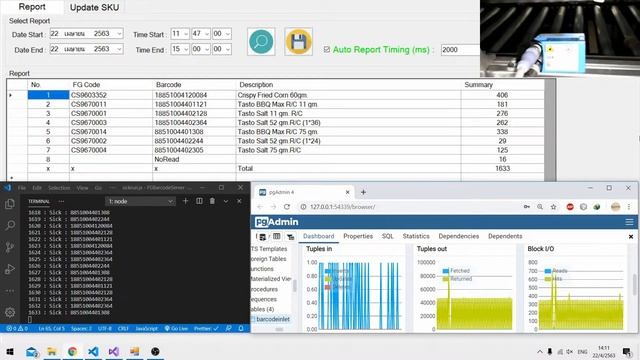Click Go Live in VS Code status bar

click(x=176, y=328)
